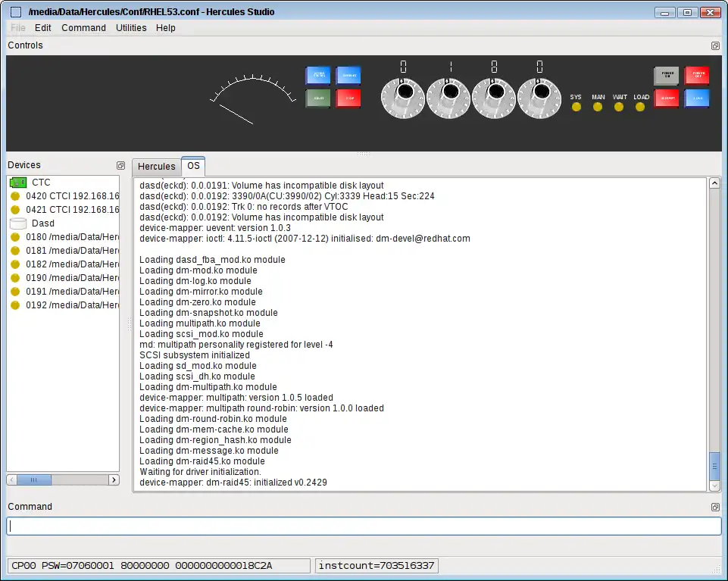Click the green CTC adapter card icon
Image resolution: width=728 pixels, height=581 pixels.
click(x=18, y=183)
